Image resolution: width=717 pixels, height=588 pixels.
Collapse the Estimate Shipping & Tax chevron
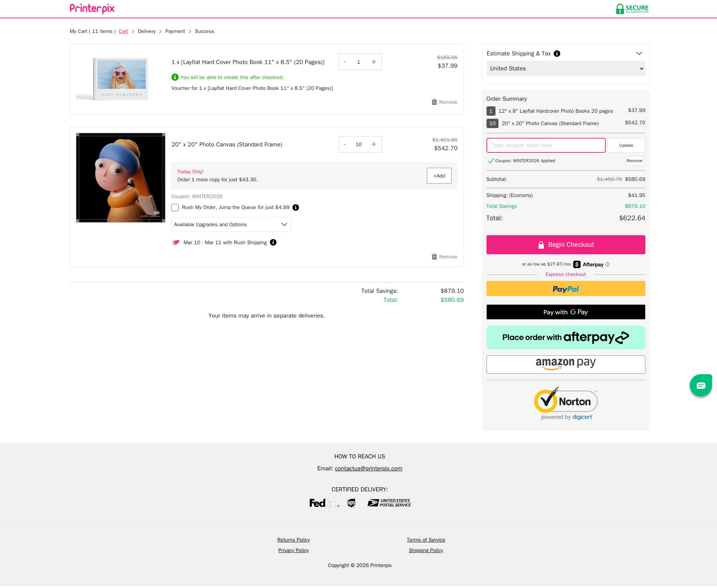click(x=639, y=54)
